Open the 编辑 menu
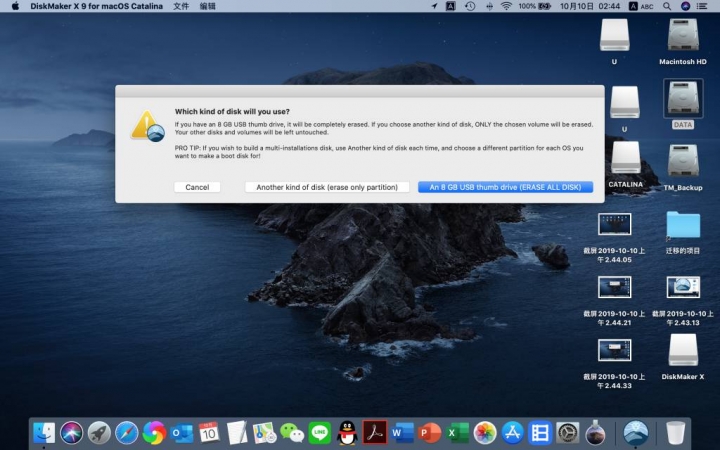The width and height of the screenshot is (720, 450). (208, 6)
